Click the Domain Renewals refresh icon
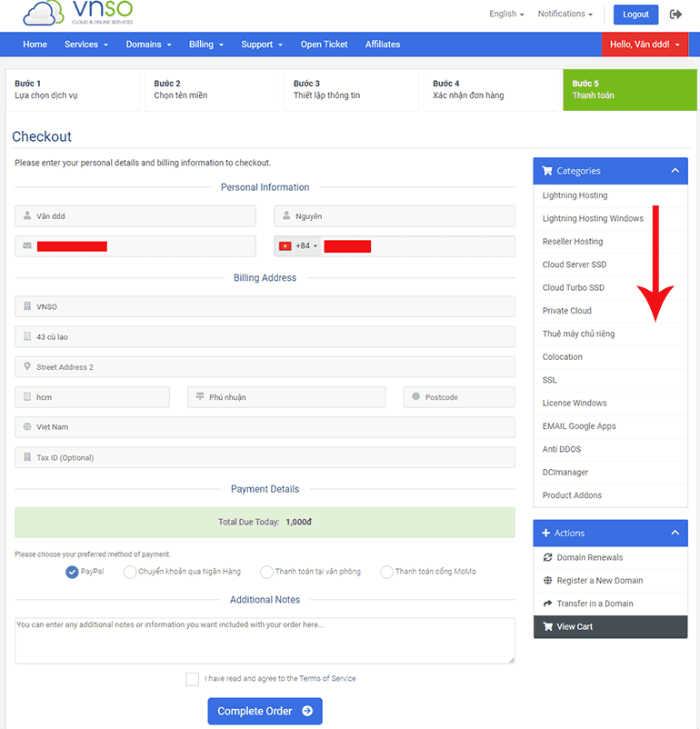The height and width of the screenshot is (729, 700). 547,557
